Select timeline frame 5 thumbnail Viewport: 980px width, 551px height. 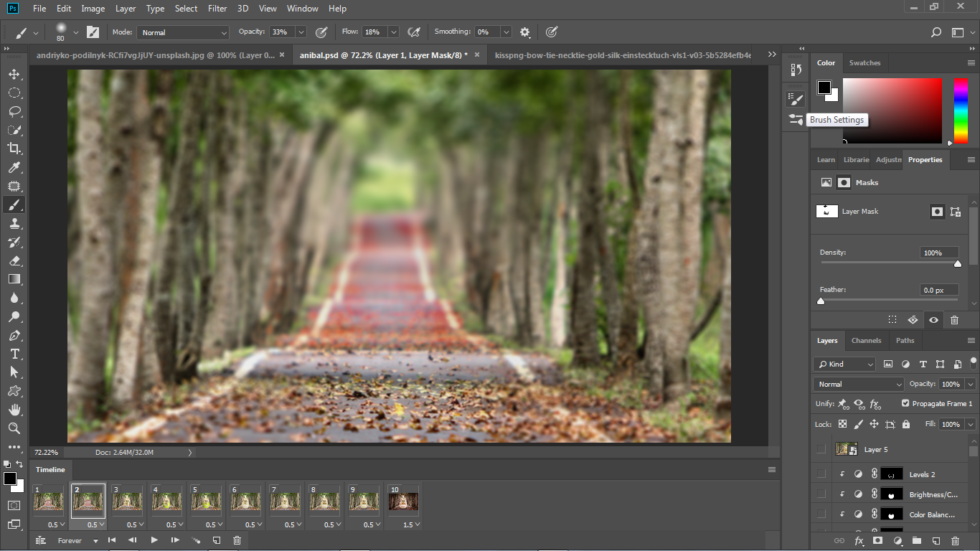(207, 500)
